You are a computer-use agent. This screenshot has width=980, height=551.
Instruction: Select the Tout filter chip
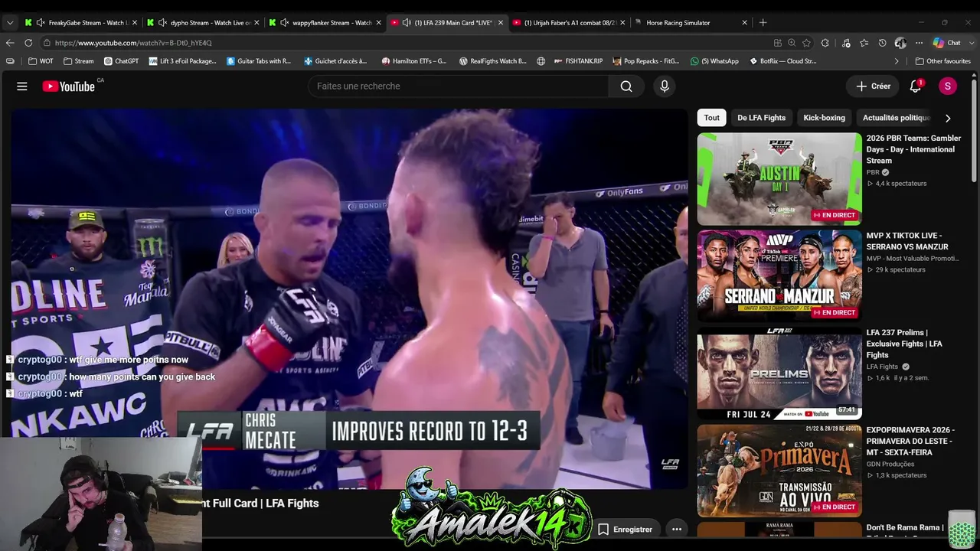tap(712, 118)
